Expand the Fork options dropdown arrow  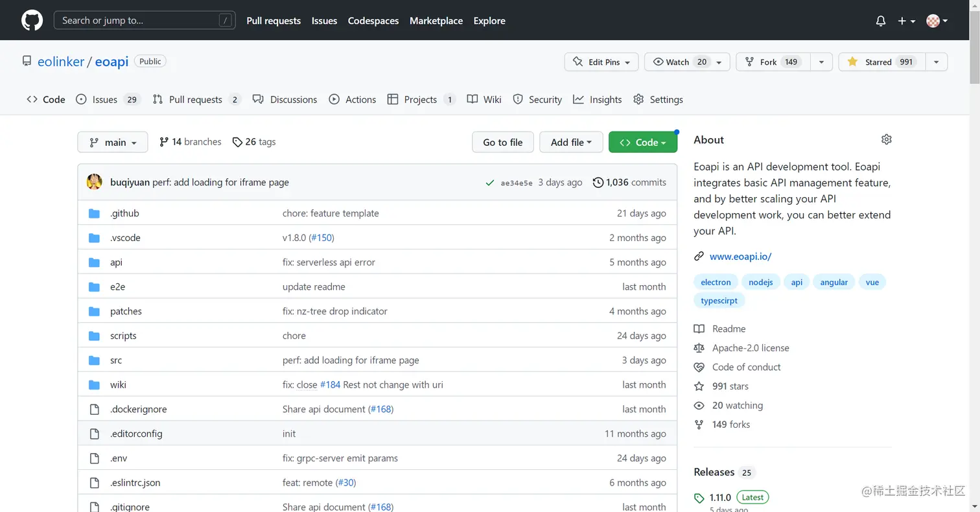[821, 62]
